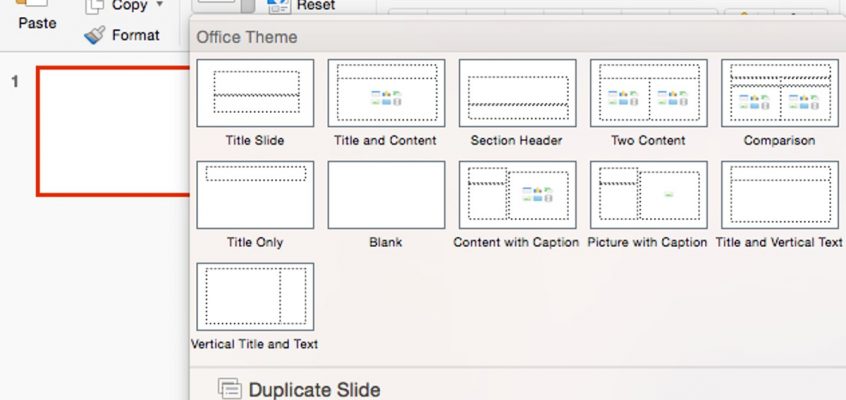
Task: Choose the Blank layout thumbnail
Action: pos(386,195)
